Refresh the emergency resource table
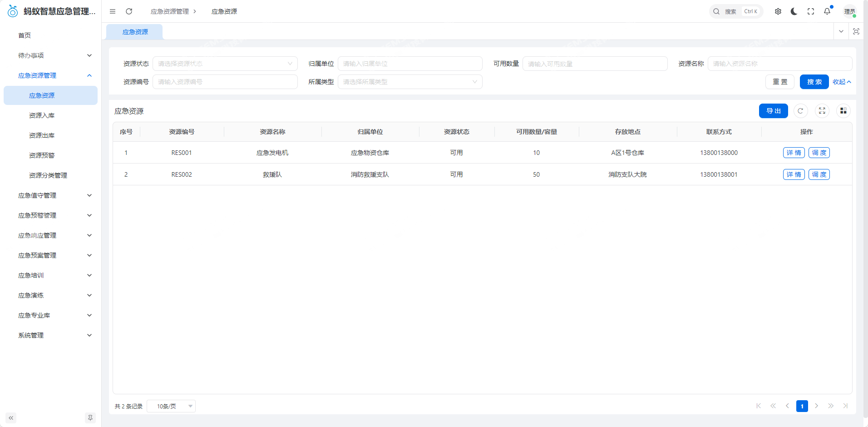 [x=800, y=111]
